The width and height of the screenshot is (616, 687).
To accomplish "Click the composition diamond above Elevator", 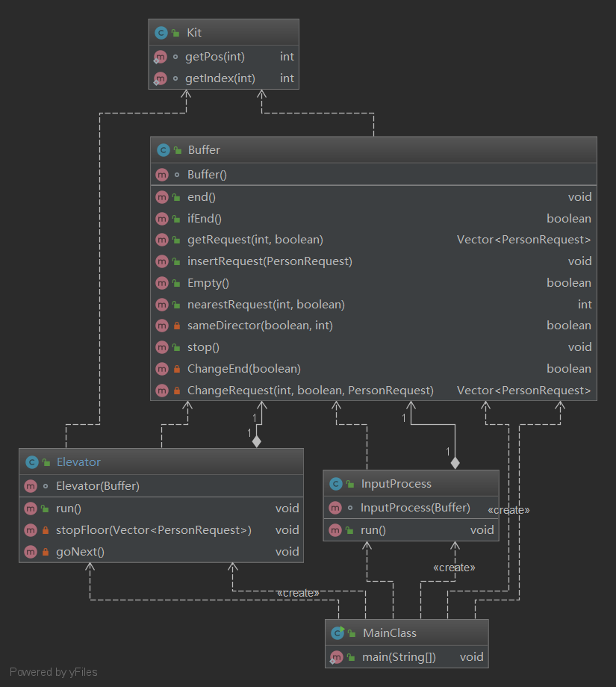I will point(257,441).
